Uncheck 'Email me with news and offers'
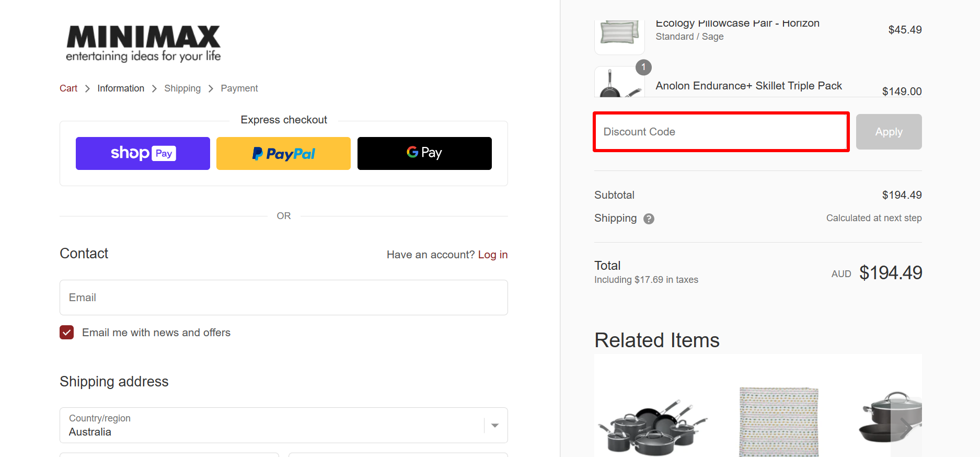Screen dimensions: 980x457 [66, 332]
